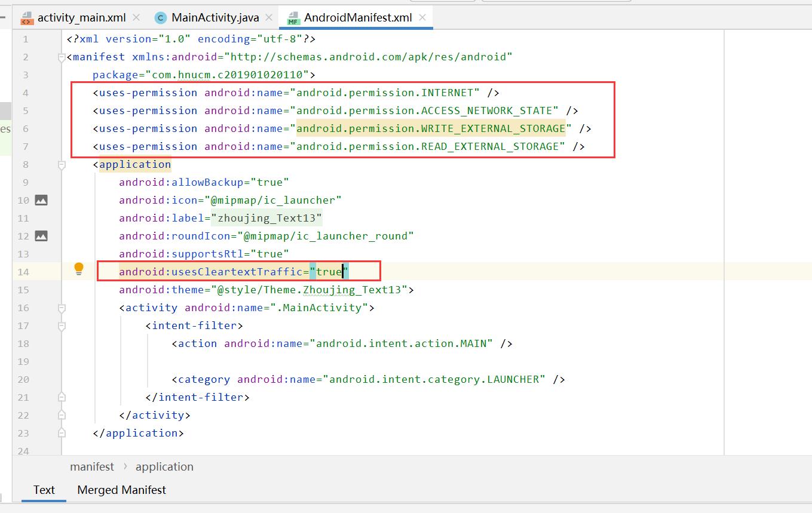Click the Java class icon on MainActivity tab

160,18
